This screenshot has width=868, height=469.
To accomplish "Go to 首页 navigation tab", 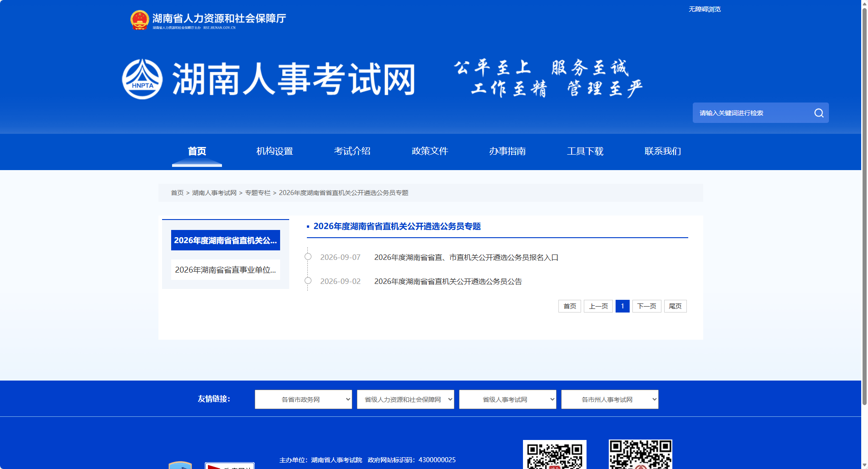I will click(197, 151).
